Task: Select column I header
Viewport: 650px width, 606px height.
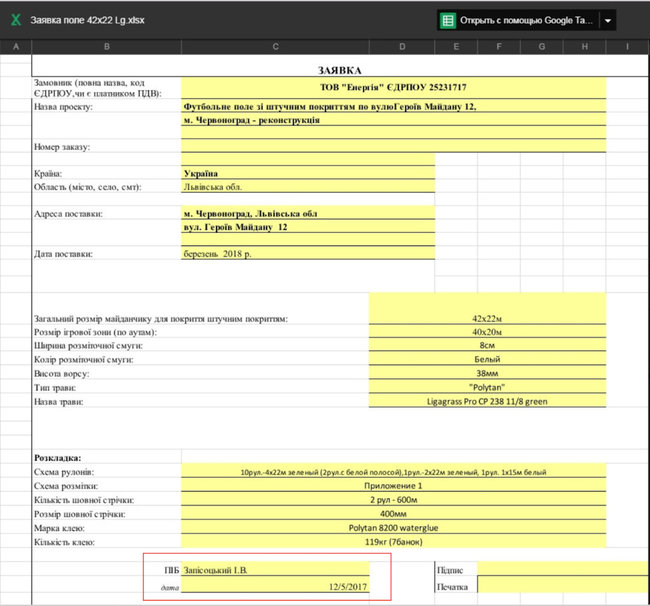Action: pyautogui.click(x=626, y=47)
